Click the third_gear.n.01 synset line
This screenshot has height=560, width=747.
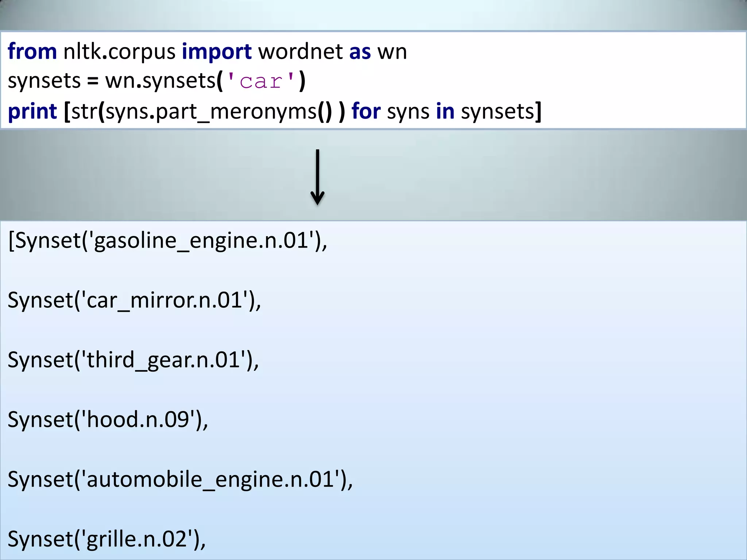[133, 360]
